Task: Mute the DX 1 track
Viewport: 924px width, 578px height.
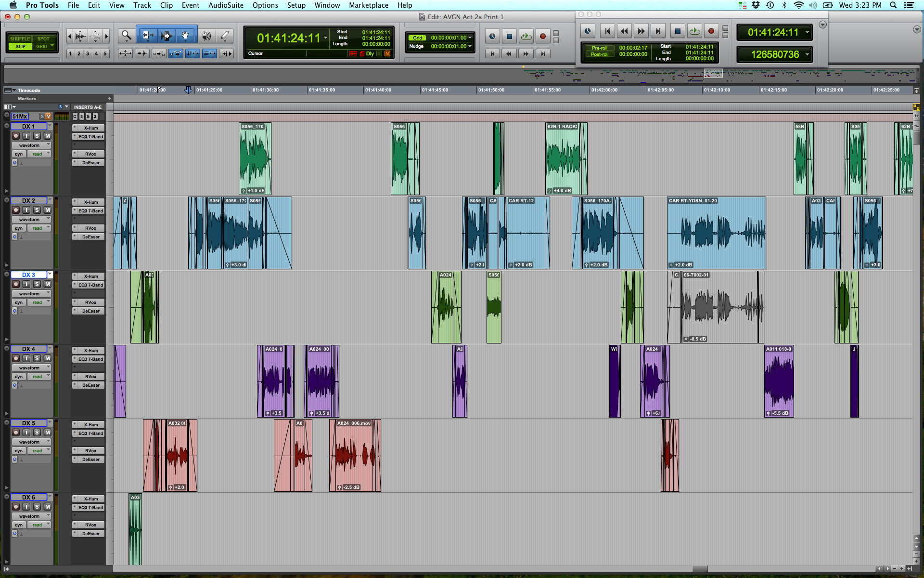Action: pos(47,136)
